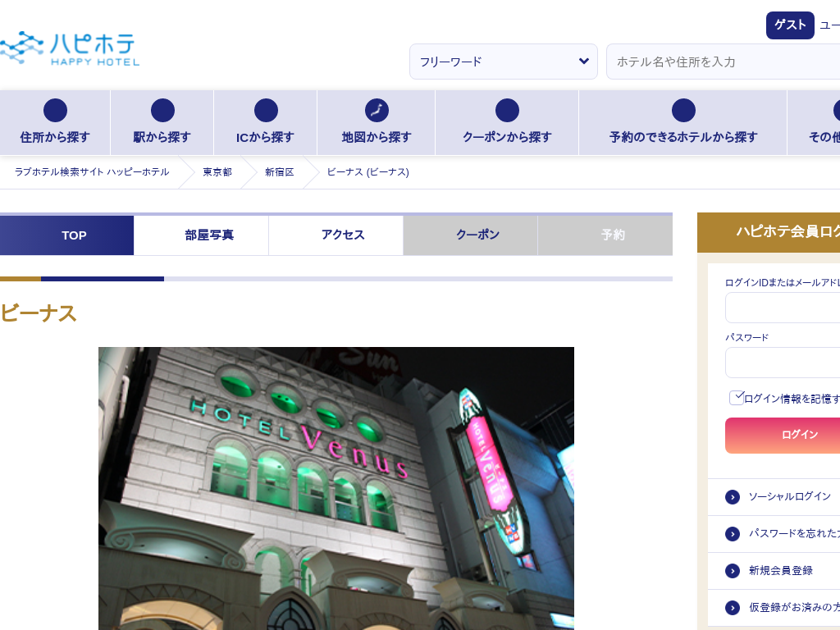840x630 pixels.
Task: Click the ゲスト button
Action: (790, 25)
